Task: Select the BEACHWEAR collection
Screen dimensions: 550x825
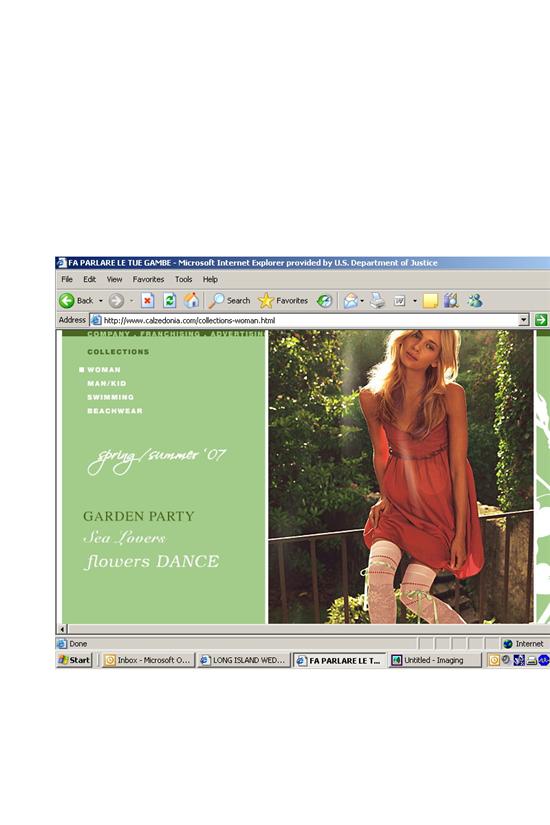Action: (x=115, y=411)
